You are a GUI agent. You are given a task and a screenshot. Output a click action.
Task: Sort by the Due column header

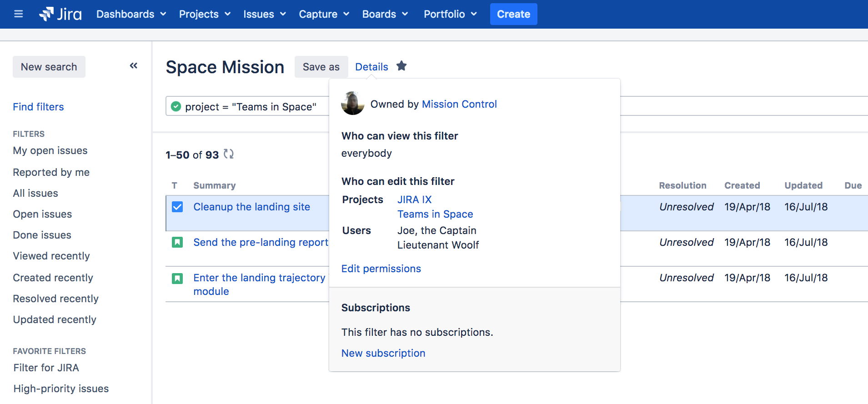pyautogui.click(x=853, y=185)
